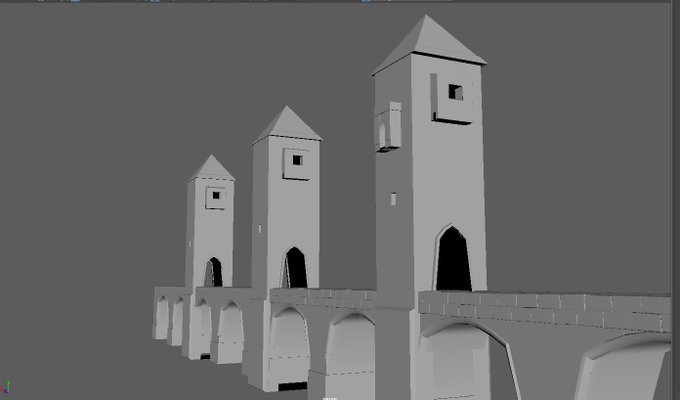
Task: Click the XYZ axis gizmo in the viewport corner
Action: 6,387
